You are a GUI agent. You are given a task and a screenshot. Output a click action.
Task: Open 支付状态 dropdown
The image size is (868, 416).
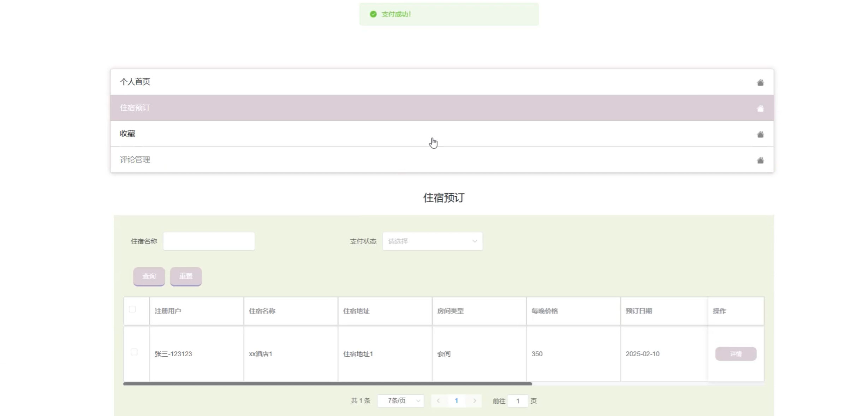tap(432, 241)
